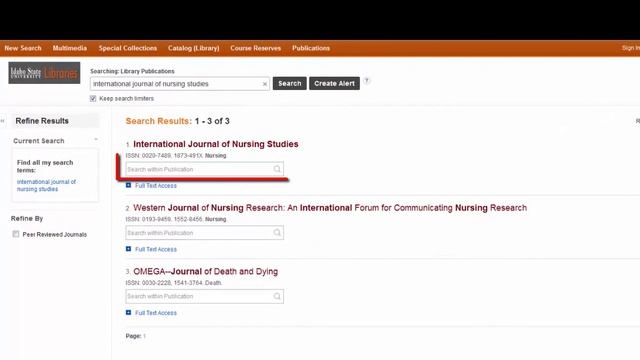The image size is (640, 360).
Task: Click the magnifier icon in the OMEGA journal search box
Action: (277, 296)
